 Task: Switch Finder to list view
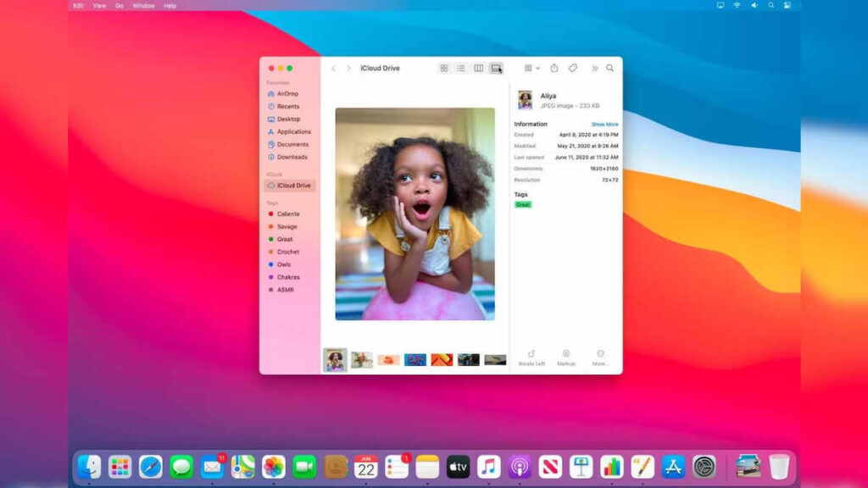[x=461, y=68]
